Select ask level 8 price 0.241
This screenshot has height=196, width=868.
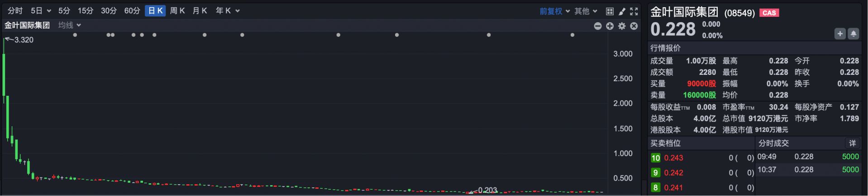673,187
